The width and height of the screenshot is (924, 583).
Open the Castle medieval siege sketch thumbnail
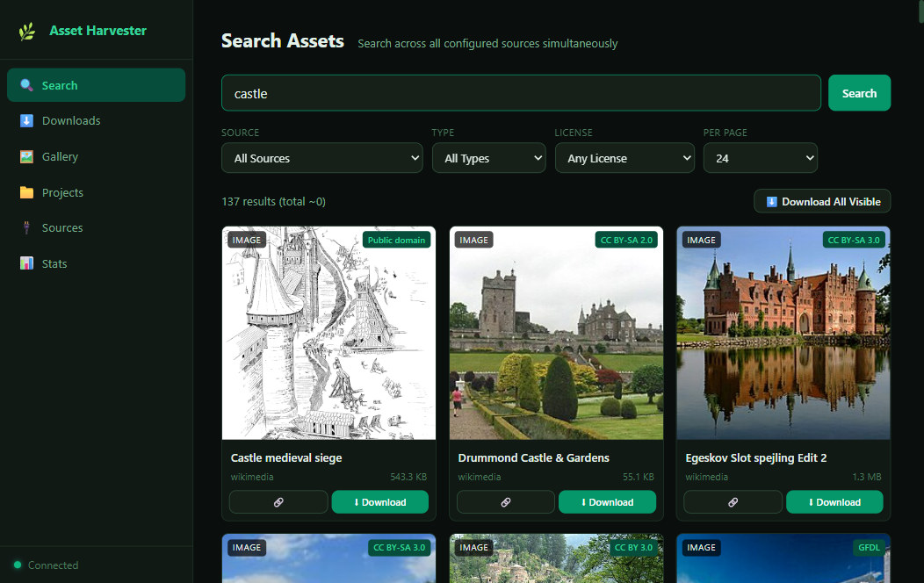click(328, 334)
